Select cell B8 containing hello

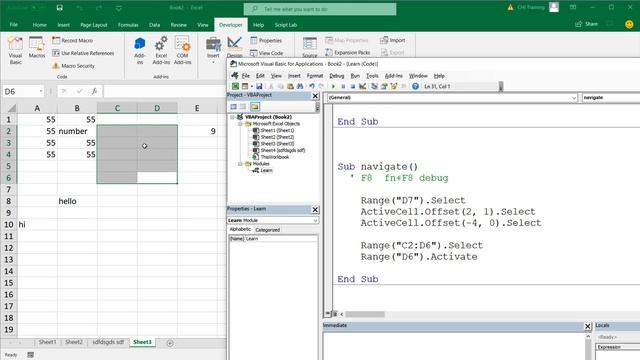[x=77, y=201]
